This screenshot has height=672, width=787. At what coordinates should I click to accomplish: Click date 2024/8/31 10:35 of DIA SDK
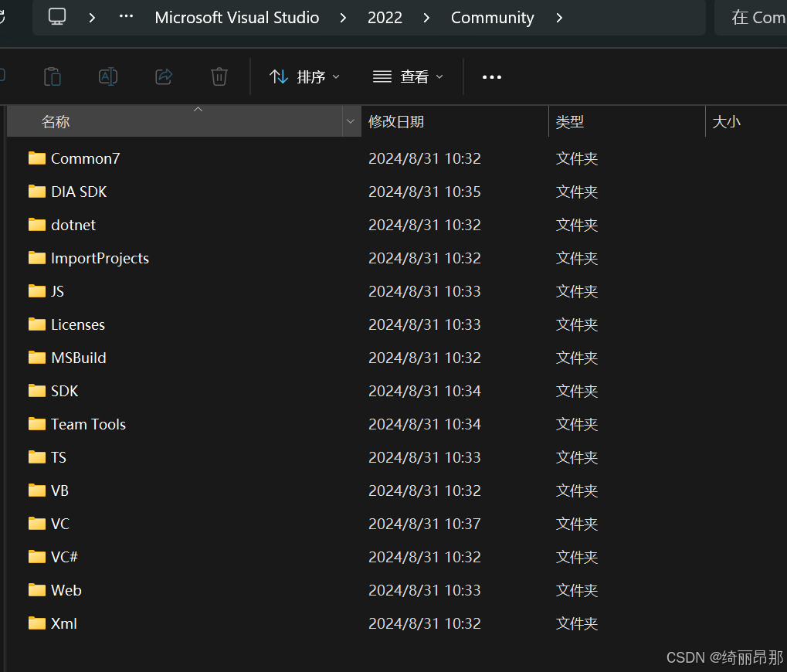point(425,192)
